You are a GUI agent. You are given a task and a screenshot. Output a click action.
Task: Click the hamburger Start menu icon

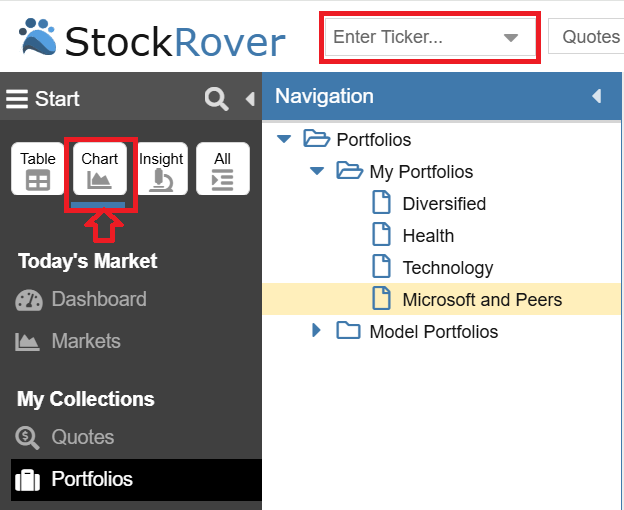point(17,99)
